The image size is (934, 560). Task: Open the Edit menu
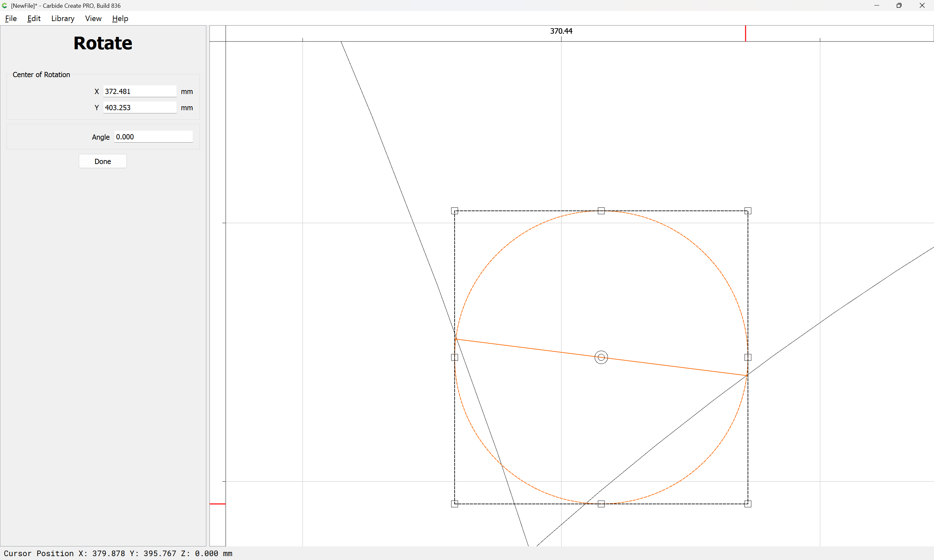[x=34, y=18]
